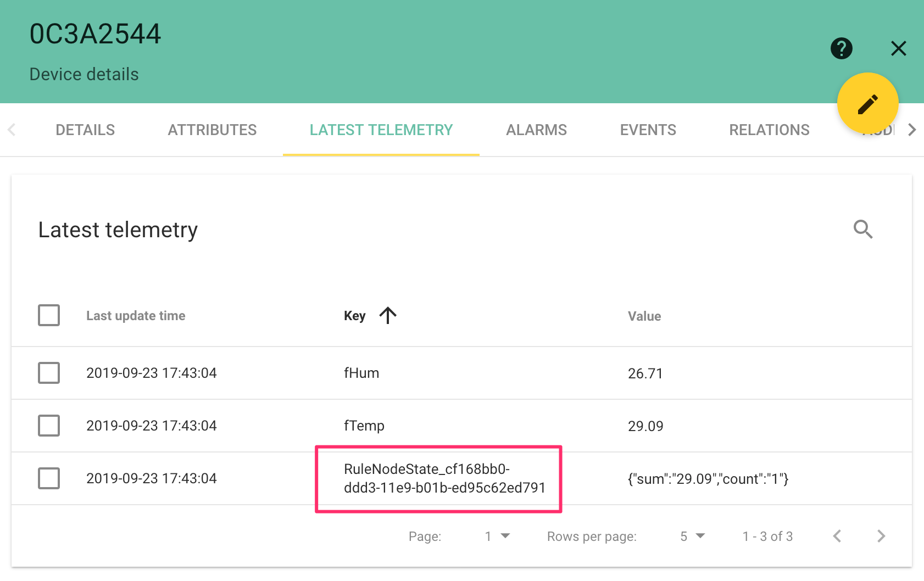Click the left tab scroll chevron
924x581 pixels.
tap(12, 130)
